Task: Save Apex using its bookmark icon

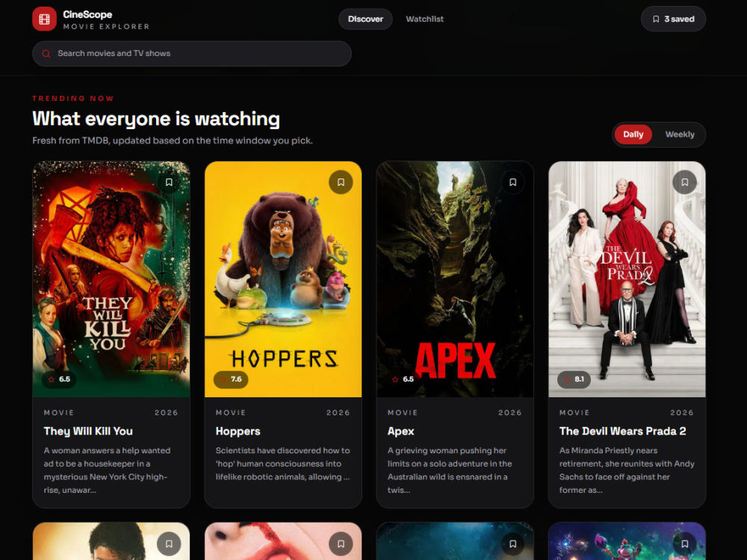Action: tap(512, 182)
